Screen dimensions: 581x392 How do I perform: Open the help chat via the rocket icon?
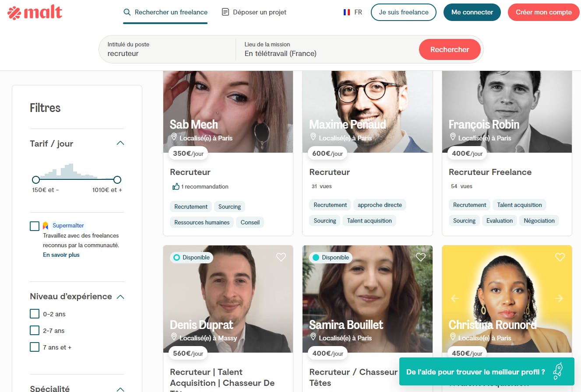558,371
